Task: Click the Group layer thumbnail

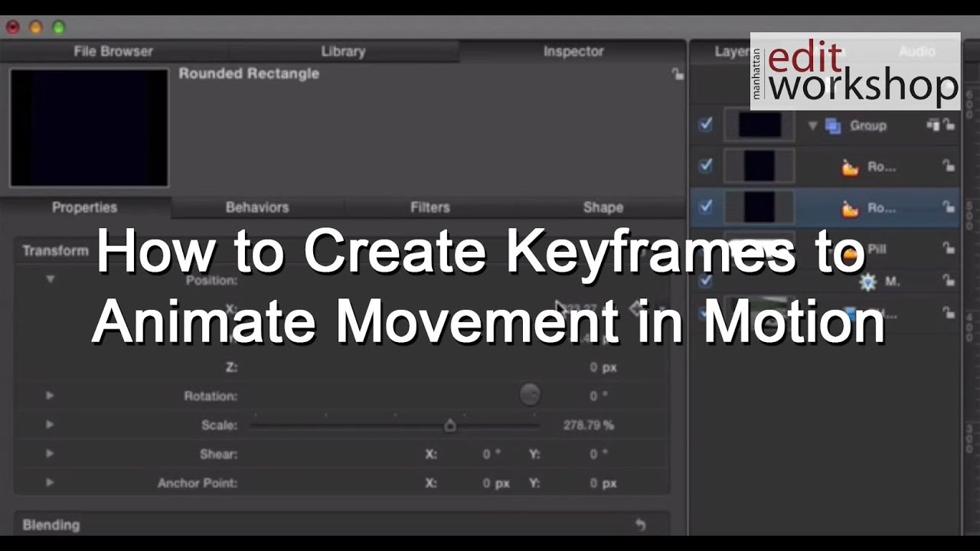Action: click(x=759, y=125)
